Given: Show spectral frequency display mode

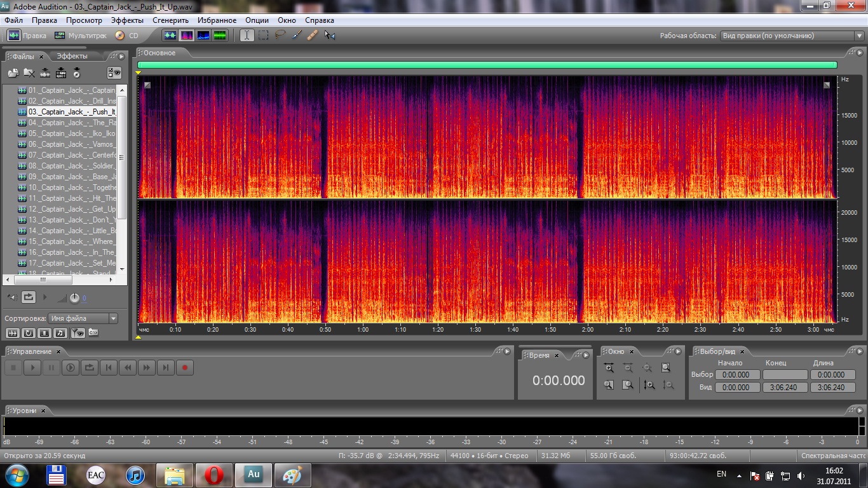Looking at the screenshot, I should 187,36.
